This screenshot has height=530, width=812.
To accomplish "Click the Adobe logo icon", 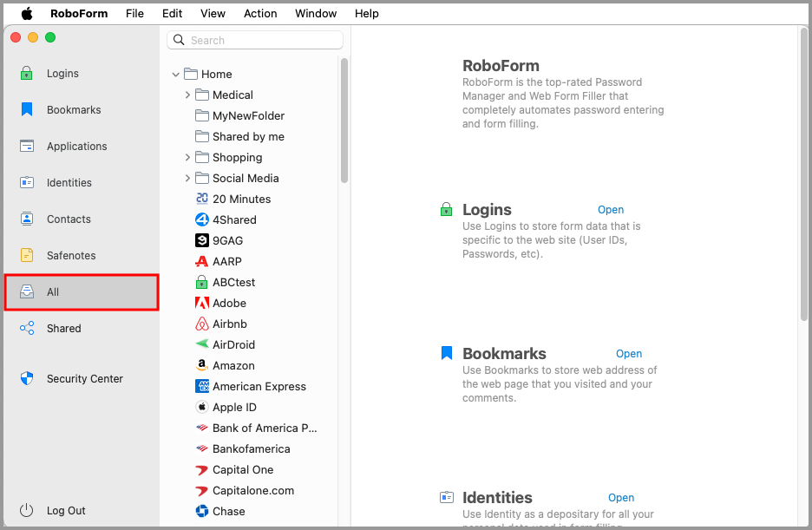I will click(202, 303).
